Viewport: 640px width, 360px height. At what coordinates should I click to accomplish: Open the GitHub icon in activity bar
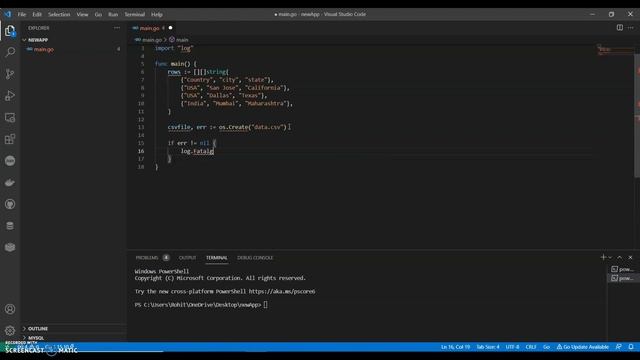(10, 204)
